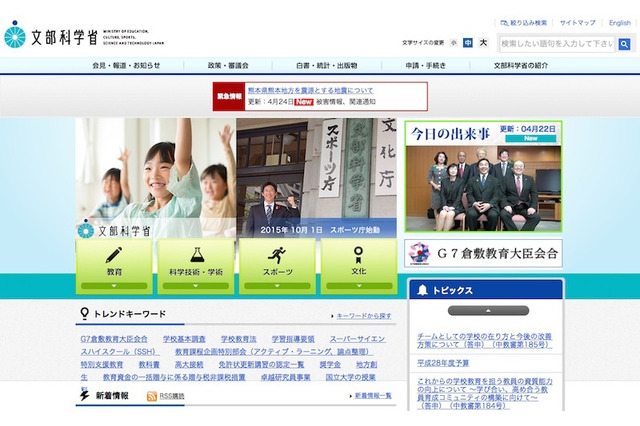
Task: Click the flask icon for 科学技術・学術
Action: 196,254
